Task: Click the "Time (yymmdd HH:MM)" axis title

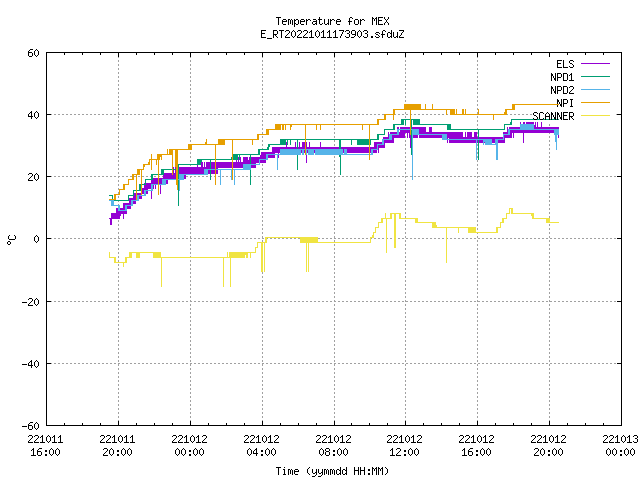Action: (332, 471)
